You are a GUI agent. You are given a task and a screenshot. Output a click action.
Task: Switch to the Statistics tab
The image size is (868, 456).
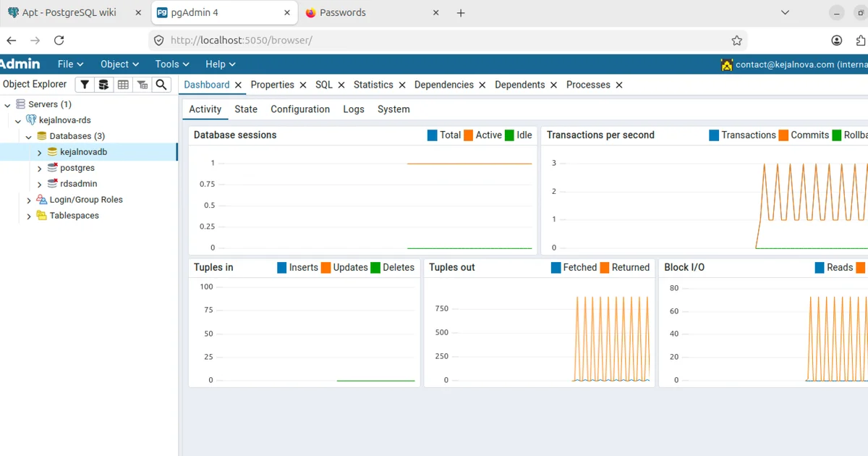pyautogui.click(x=373, y=85)
